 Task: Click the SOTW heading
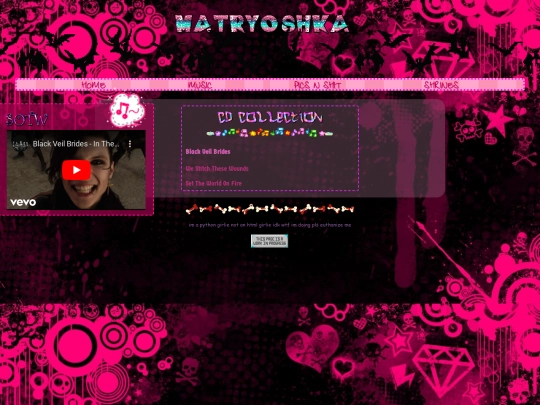pos(27,120)
